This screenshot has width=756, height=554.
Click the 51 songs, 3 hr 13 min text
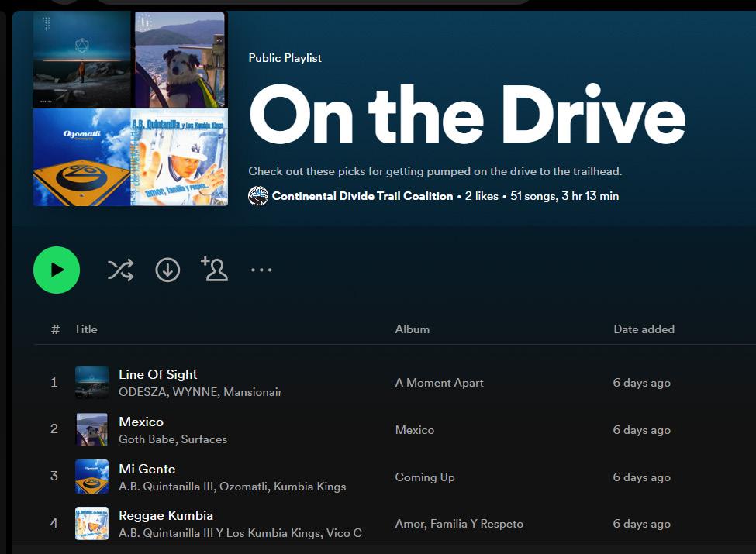[564, 196]
